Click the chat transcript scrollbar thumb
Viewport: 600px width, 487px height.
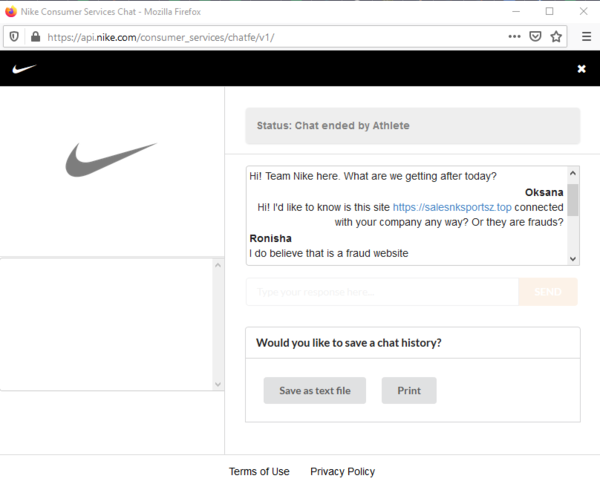coord(573,200)
